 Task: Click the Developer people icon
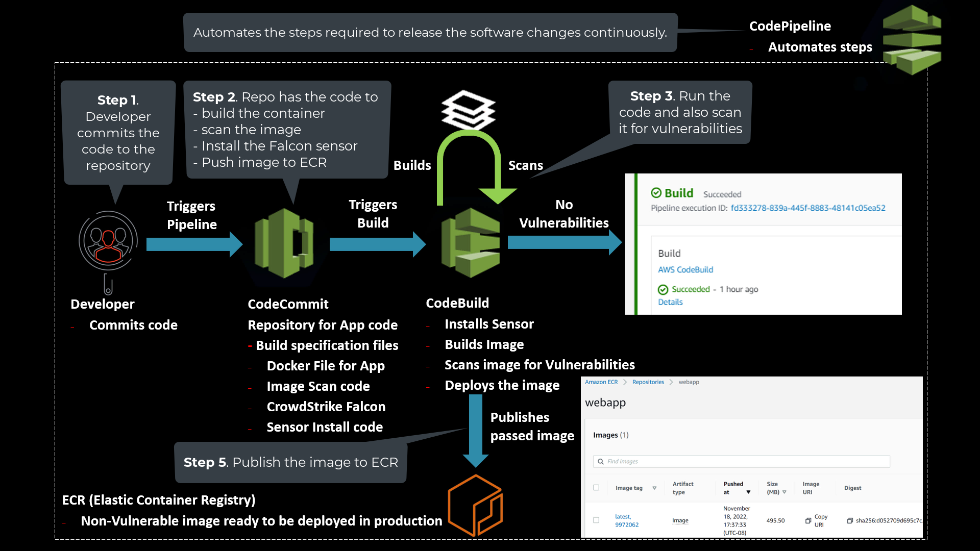click(108, 241)
